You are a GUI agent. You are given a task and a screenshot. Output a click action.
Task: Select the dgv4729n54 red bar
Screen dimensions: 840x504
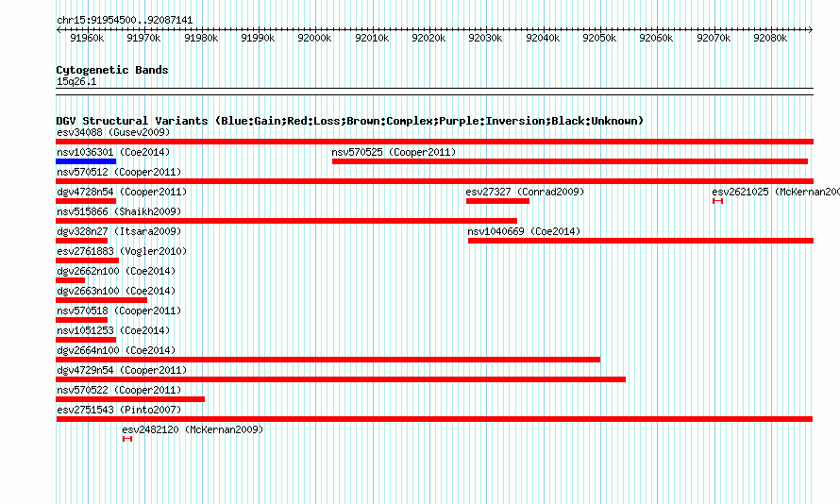click(341, 379)
